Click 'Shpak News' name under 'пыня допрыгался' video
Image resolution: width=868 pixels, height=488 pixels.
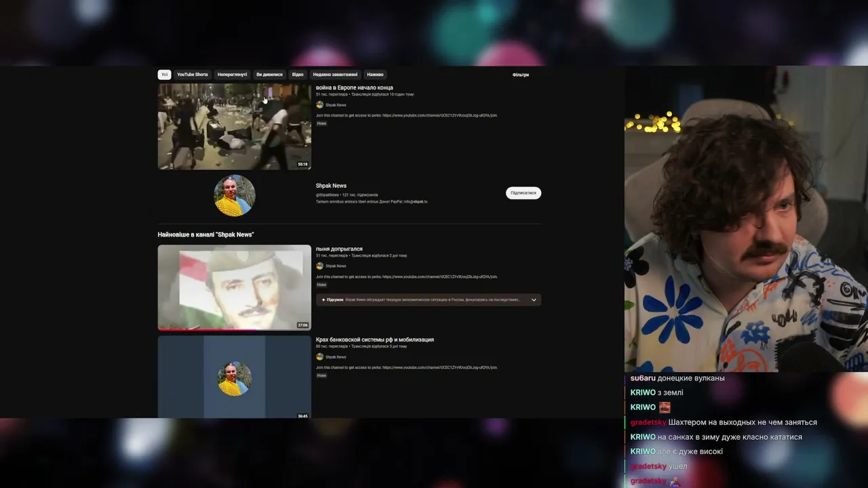pyautogui.click(x=336, y=266)
